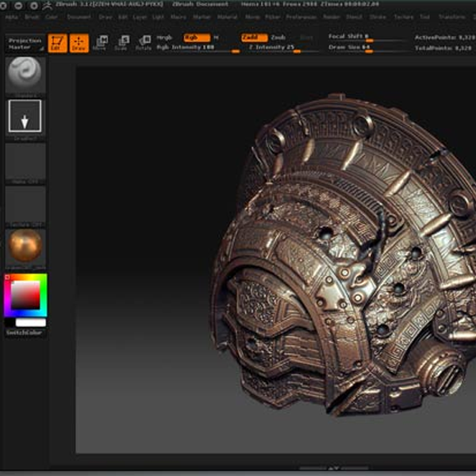Viewport: 476px width, 476px height.
Task: Select the Scale tool icon
Action: [121, 43]
